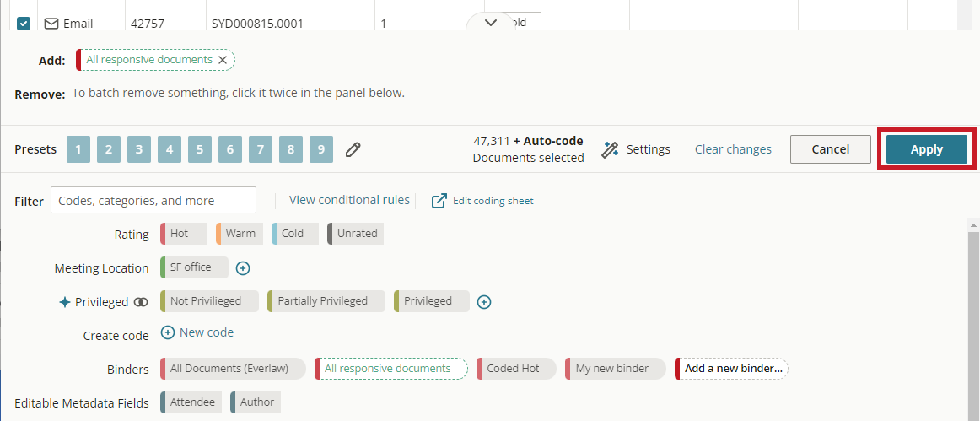
Task: Add to My new binder
Action: (616, 369)
